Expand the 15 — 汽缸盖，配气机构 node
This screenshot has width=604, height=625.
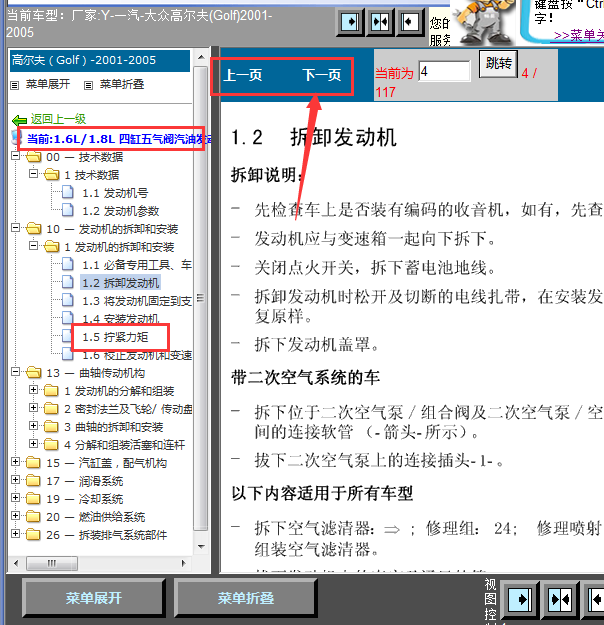pyautogui.click(x=15, y=462)
